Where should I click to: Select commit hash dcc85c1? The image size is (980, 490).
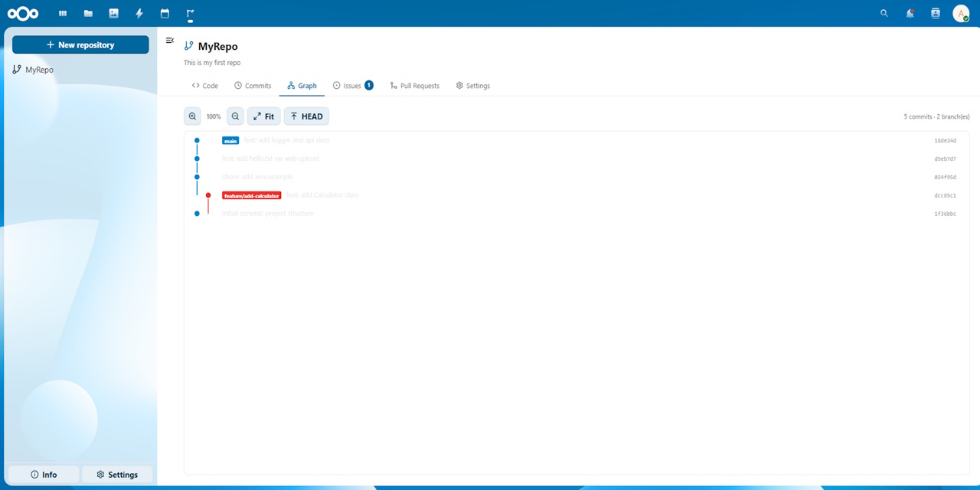[945, 195]
